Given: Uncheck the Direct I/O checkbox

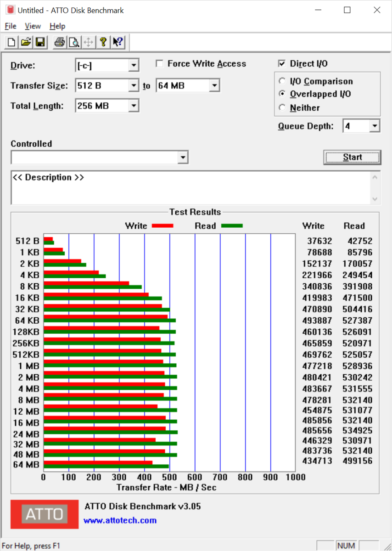Looking at the screenshot, I should coord(282,64).
